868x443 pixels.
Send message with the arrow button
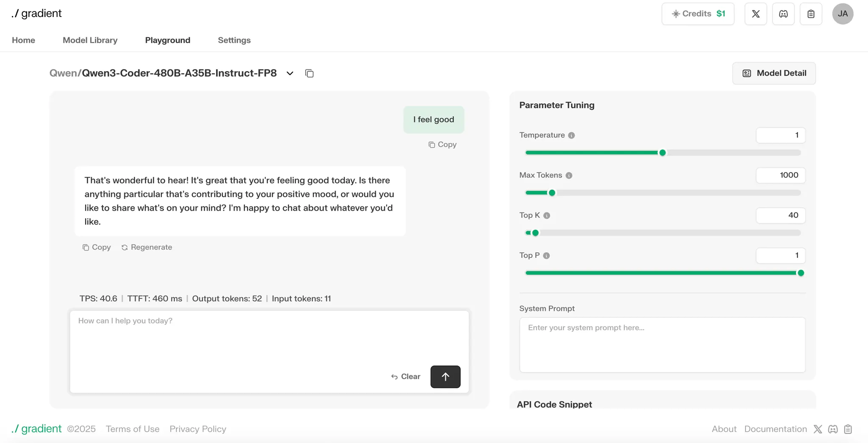(x=445, y=376)
